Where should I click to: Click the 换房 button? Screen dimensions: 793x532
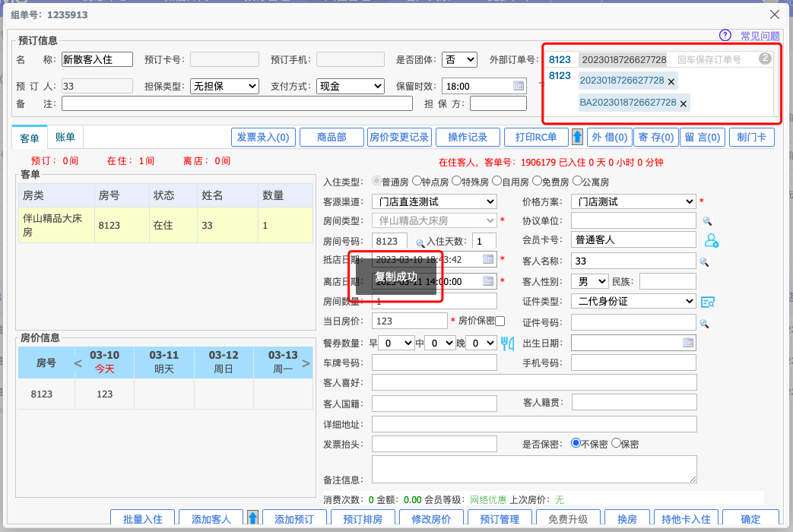pos(627,518)
